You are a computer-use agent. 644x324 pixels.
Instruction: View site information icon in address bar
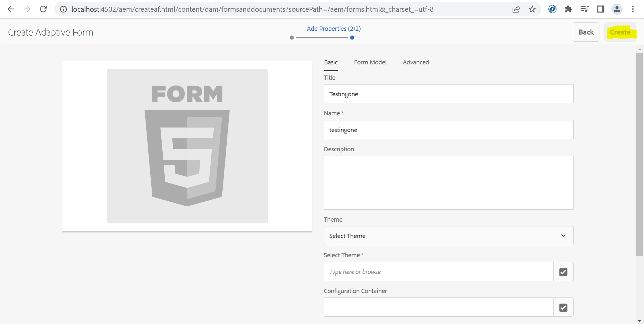coord(63,9)
